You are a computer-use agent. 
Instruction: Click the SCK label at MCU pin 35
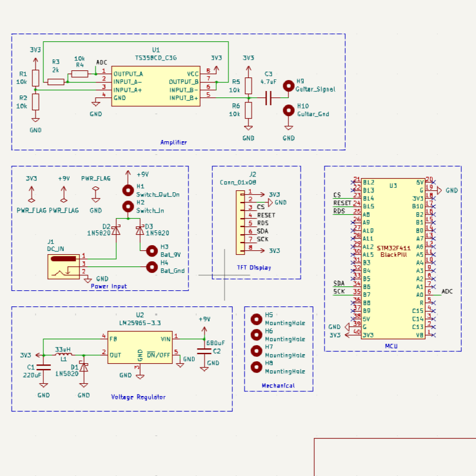coord(339,292)
